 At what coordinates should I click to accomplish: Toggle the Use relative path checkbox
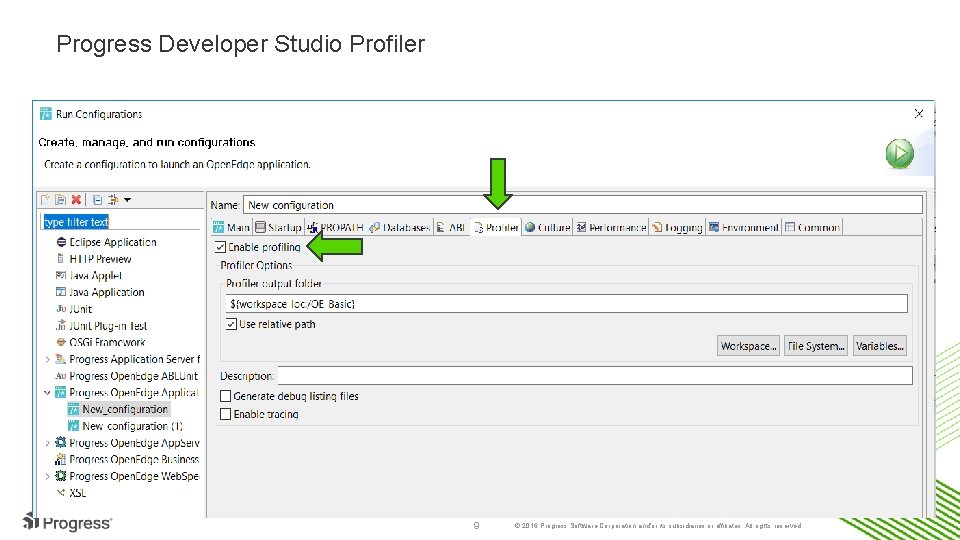point(231,324)
